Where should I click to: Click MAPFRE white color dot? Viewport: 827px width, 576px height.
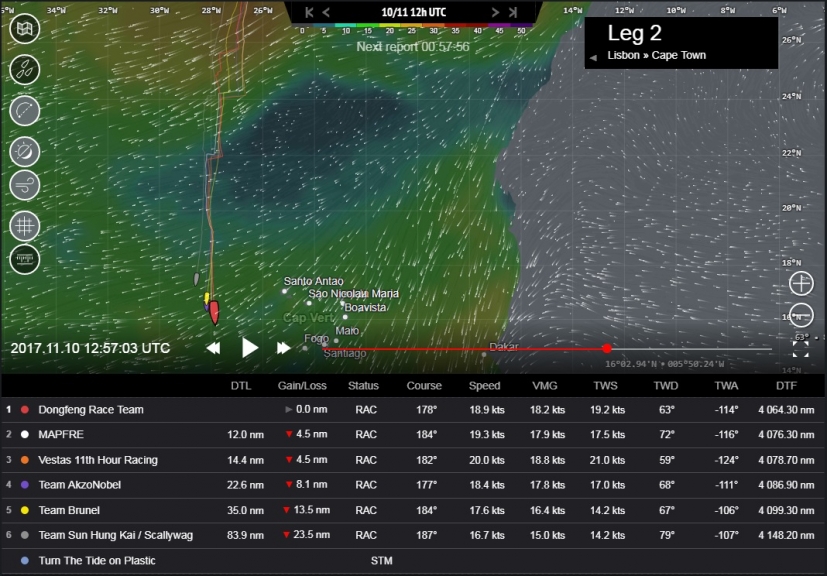[x=25, y=435]
